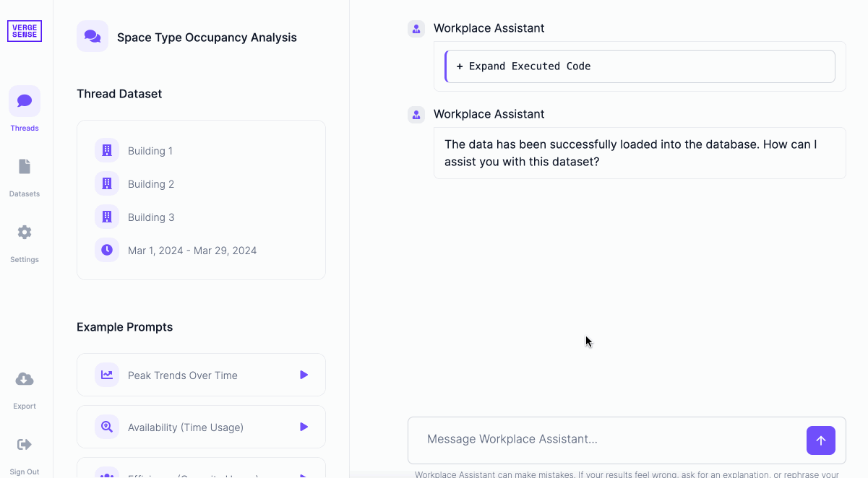Click the Thread Dataset heading
This screenshot has width=868, height=478.
[119, 94]
